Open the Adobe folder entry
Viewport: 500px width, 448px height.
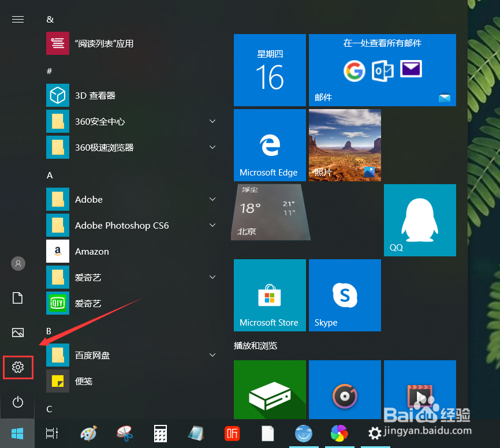pyautogui.click(x=132, y=199)
